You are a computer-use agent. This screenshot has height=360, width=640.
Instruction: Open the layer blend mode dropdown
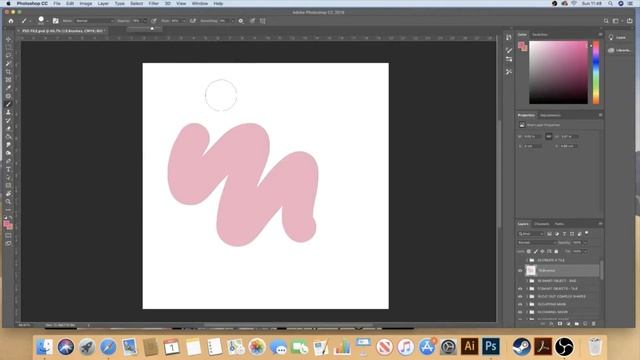(x=536, y=242)
